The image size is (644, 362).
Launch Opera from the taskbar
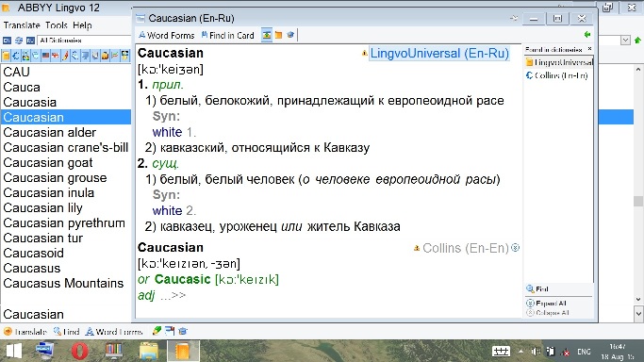(x=80, y=351)
